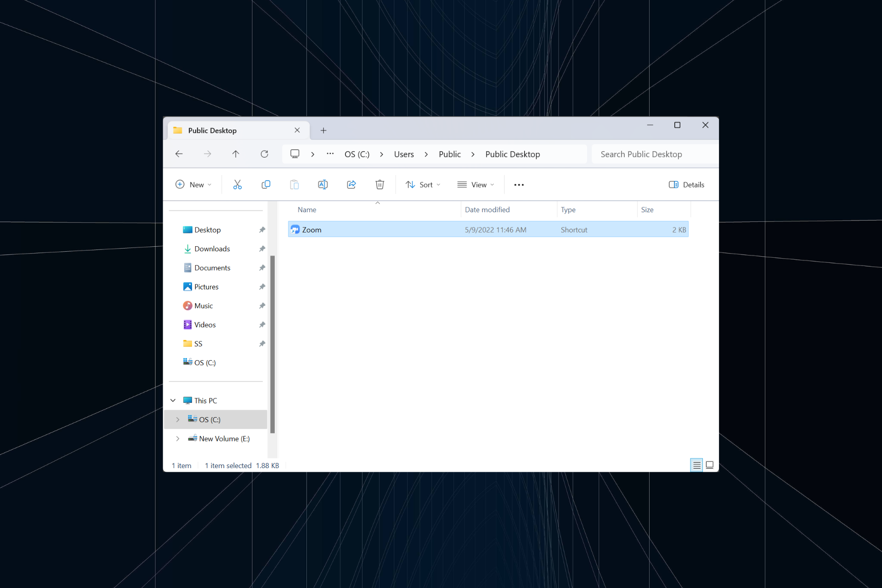This screenshot has width=882, height=588.
Task: Click the pin icon next to Pictures
Action: pyautogui.click(x=262, y=287)
